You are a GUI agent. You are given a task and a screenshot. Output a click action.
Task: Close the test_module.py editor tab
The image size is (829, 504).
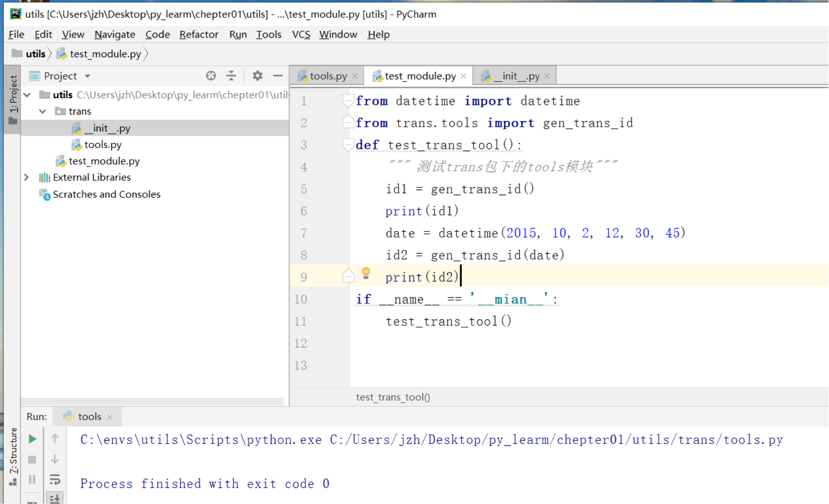[463, 76]
